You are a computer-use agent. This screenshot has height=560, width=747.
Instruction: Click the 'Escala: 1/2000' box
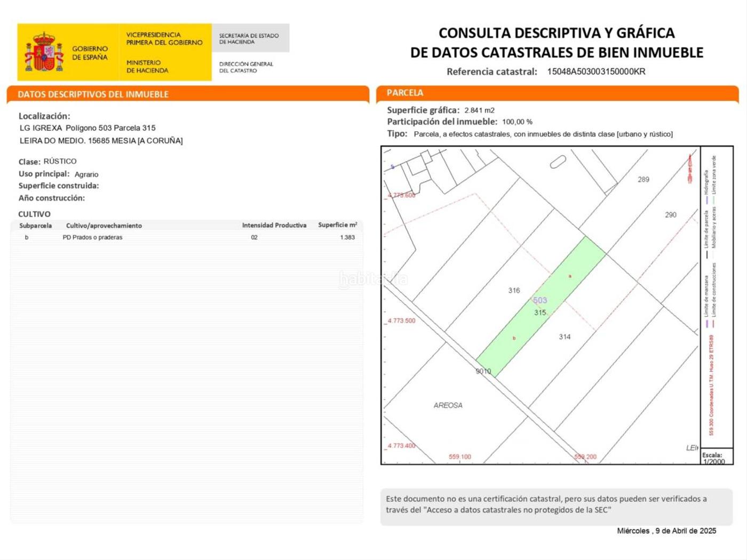(717, 457)
